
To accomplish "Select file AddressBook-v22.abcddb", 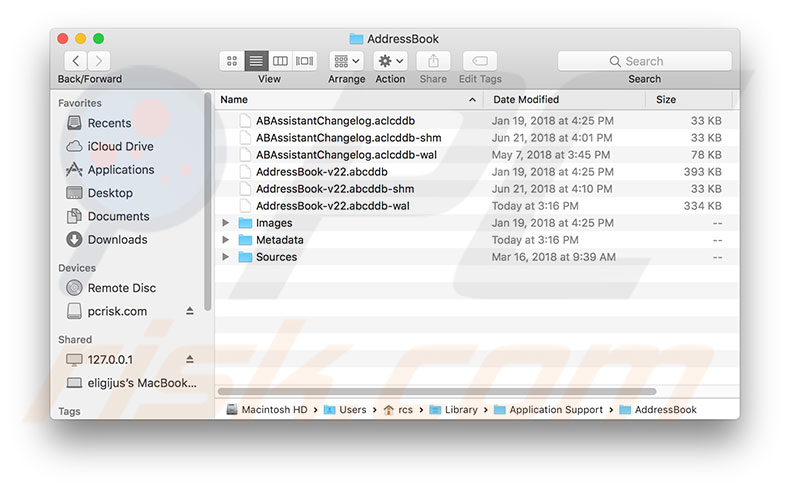I will tap(321, 172).
